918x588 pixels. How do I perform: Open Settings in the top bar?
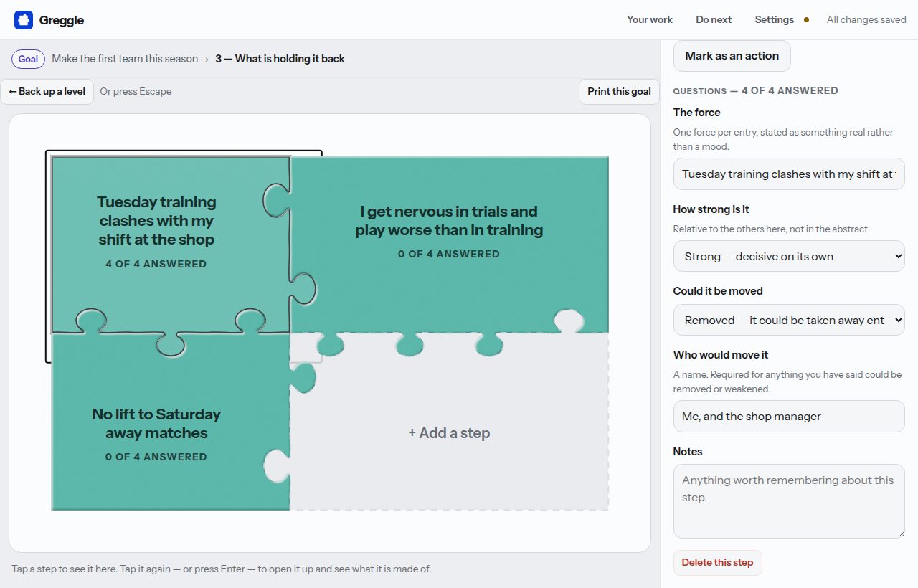pyautogui.click(x=775, y=20)
